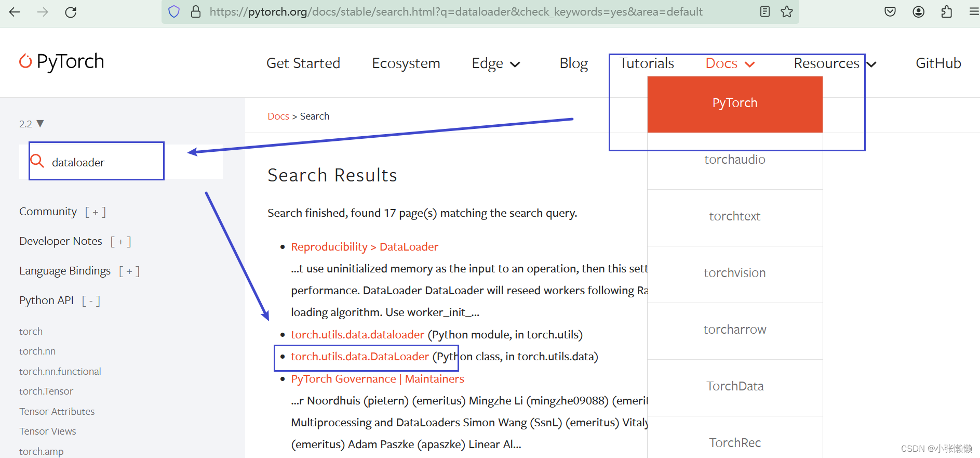Click the Docs breadcrumb link
This screenshot has width=980, height=458.
click(x=278, y=116)
